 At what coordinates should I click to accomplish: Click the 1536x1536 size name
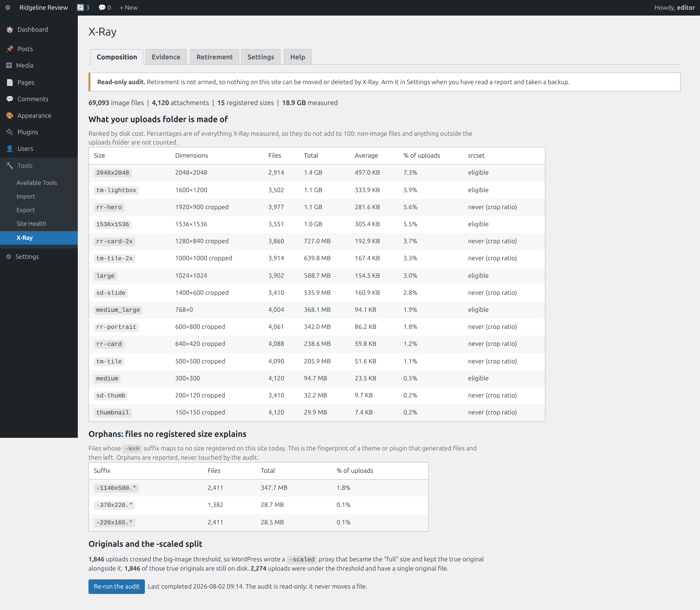point(113,224)
